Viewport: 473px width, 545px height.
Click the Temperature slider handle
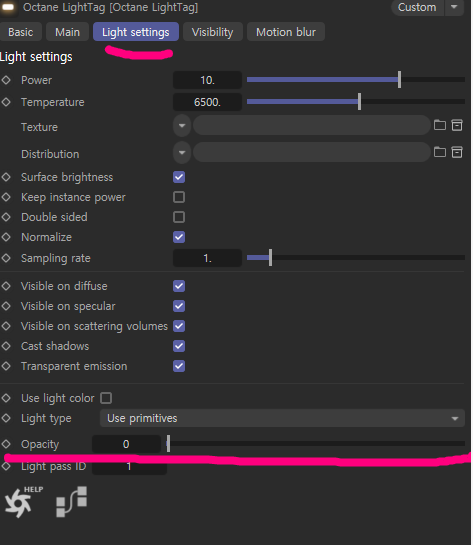click(x=359, y=101)
